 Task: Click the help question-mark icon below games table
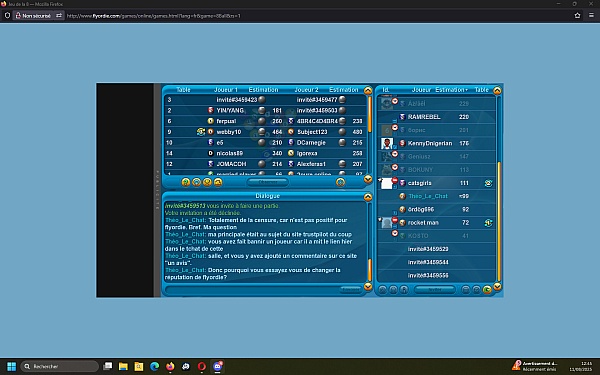186,182
